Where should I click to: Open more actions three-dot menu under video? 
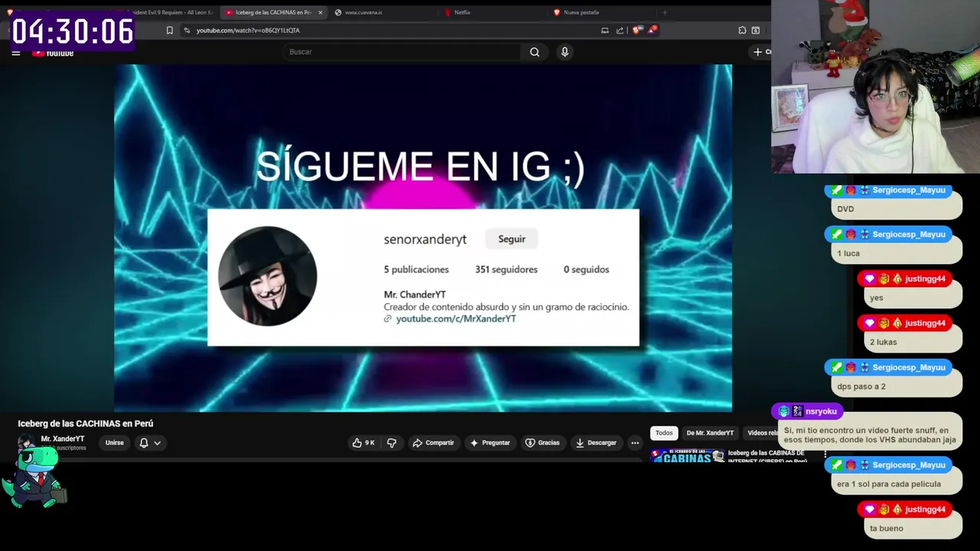click(635, 443)
